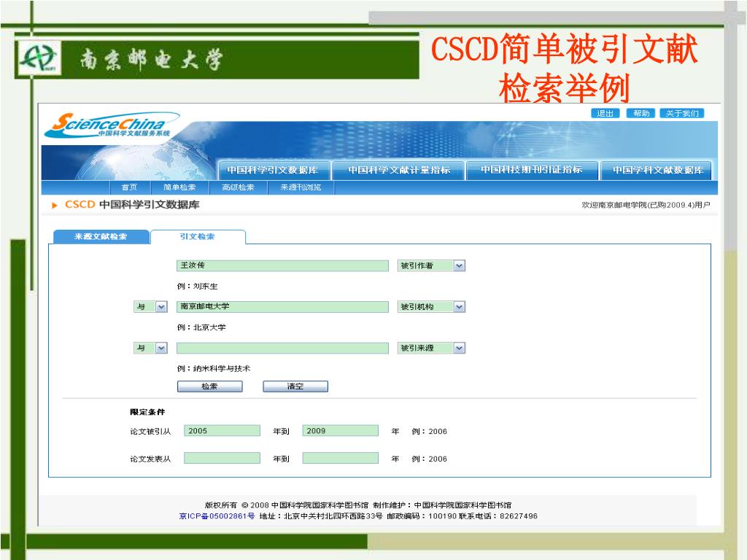The width and height of the screenshot is (747, 560).
Task: Select the 来源文献检索 tab
Action: point(101,237)
